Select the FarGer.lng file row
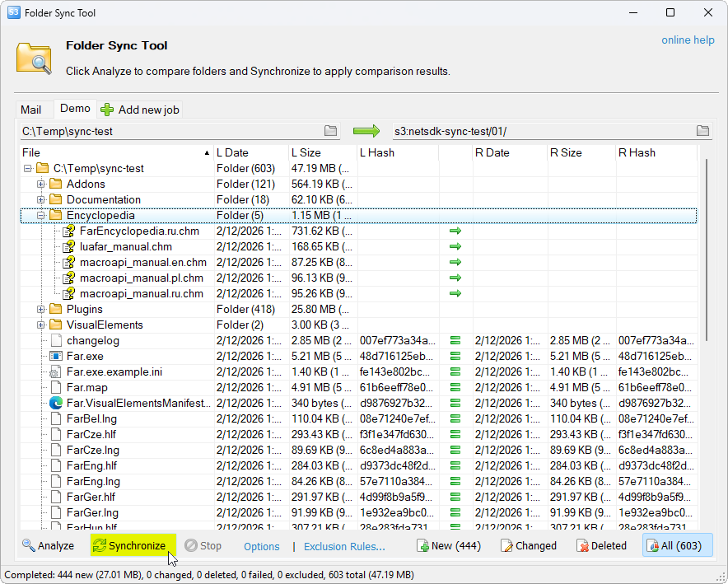 359,513
